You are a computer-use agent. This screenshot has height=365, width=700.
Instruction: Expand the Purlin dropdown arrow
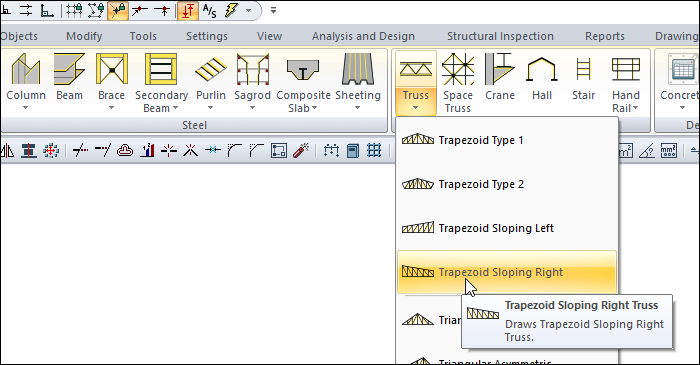click(x=210, y=108)
